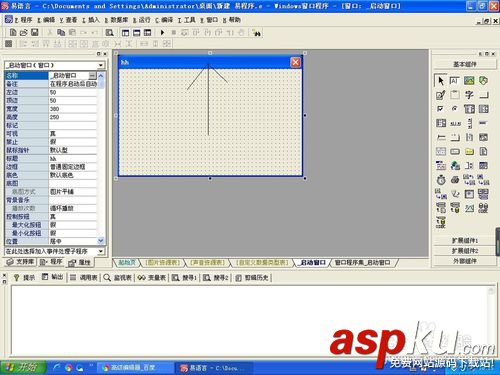The height and width of the screenshot is (375, 500).
Task: Select the Drawing board component icon
Action: click(x=441, y=95)
